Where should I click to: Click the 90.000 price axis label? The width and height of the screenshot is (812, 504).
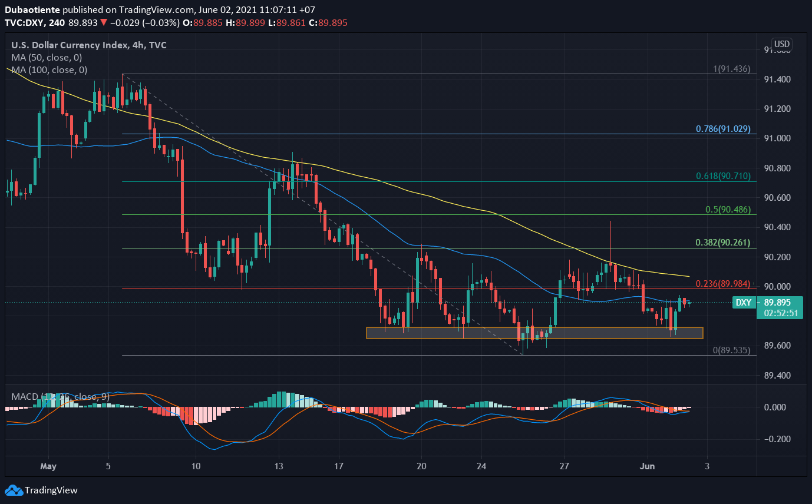click(777, 287)
